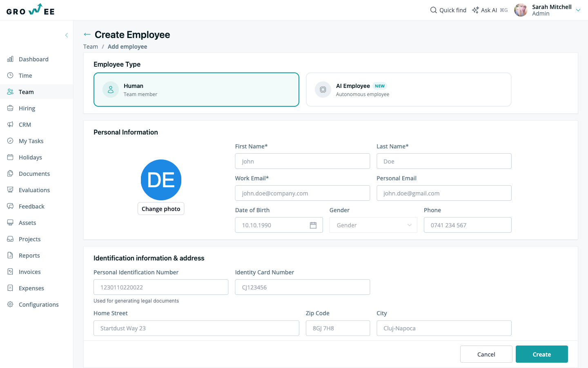Click the Dashboard bar chart icon
The image size is (588, 368).
click(10, 59)
